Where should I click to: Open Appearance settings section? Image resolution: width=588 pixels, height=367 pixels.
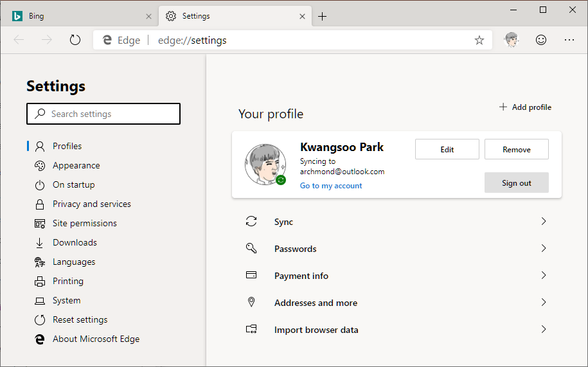(76, 166)
